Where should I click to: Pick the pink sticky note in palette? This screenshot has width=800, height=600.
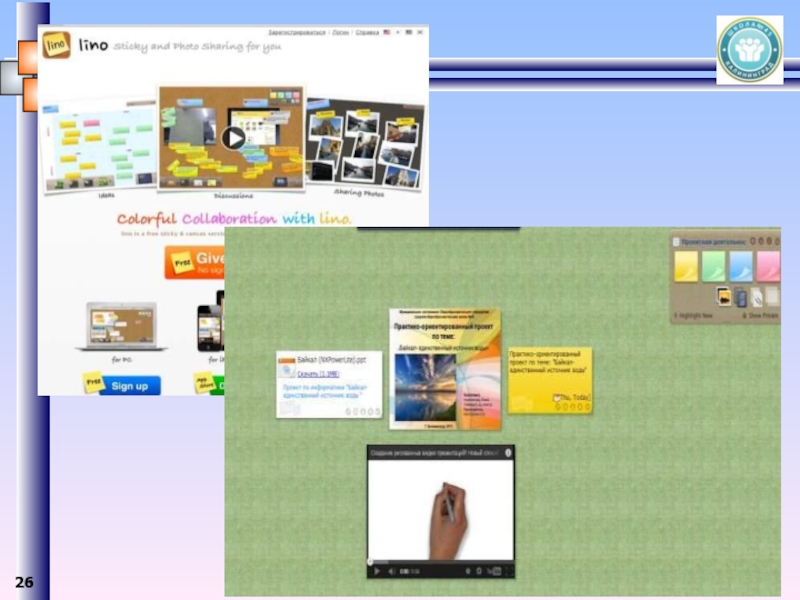coord(768,266)
